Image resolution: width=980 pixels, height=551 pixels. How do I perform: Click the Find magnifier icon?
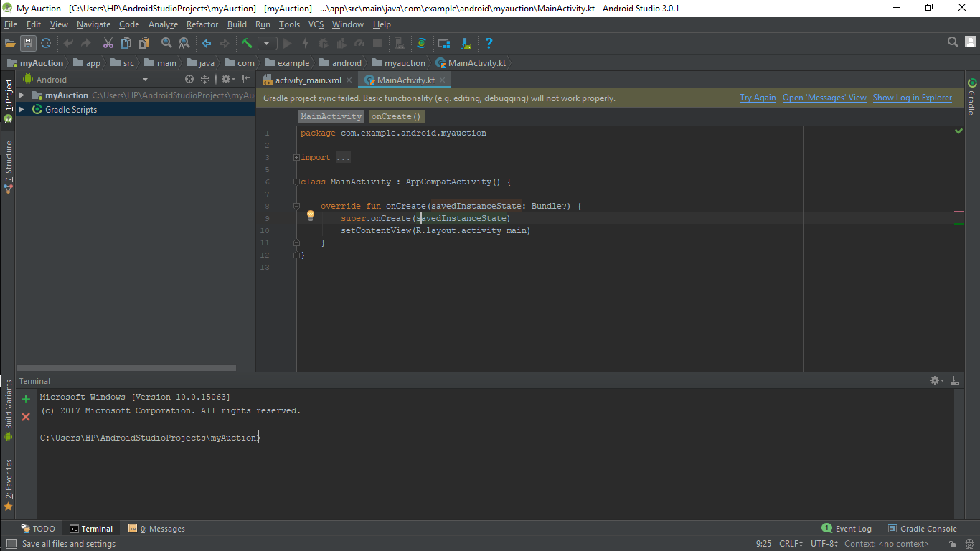[x=166, y=43]
